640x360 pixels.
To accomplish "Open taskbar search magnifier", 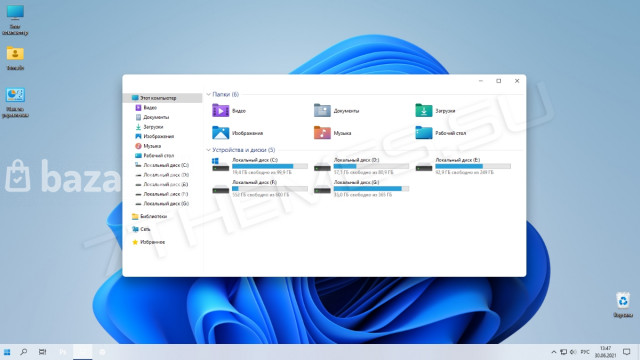I will click(x=24, y=352).
